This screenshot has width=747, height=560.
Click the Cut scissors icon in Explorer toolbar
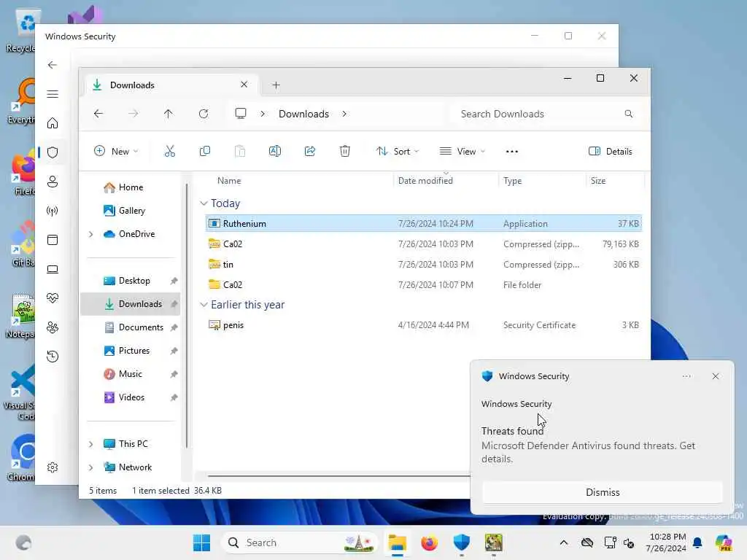click(169, 152)
